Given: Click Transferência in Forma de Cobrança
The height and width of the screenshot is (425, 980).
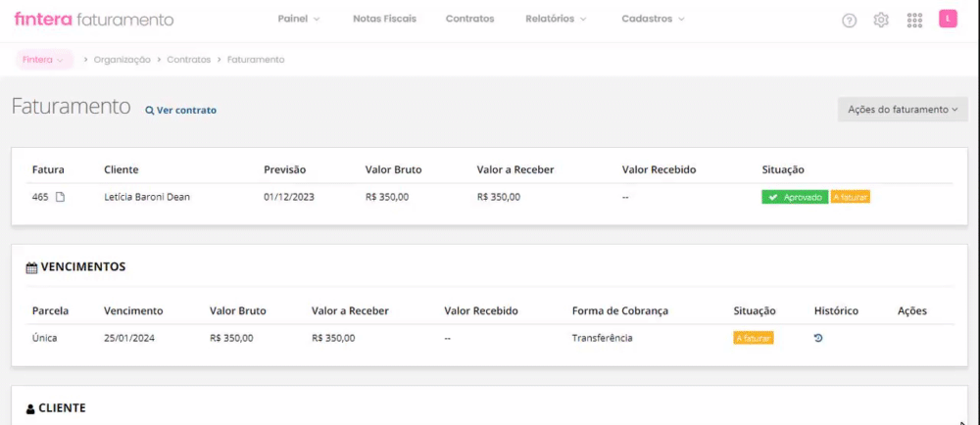Looking at the screenshot, I should tap(602, 338).
